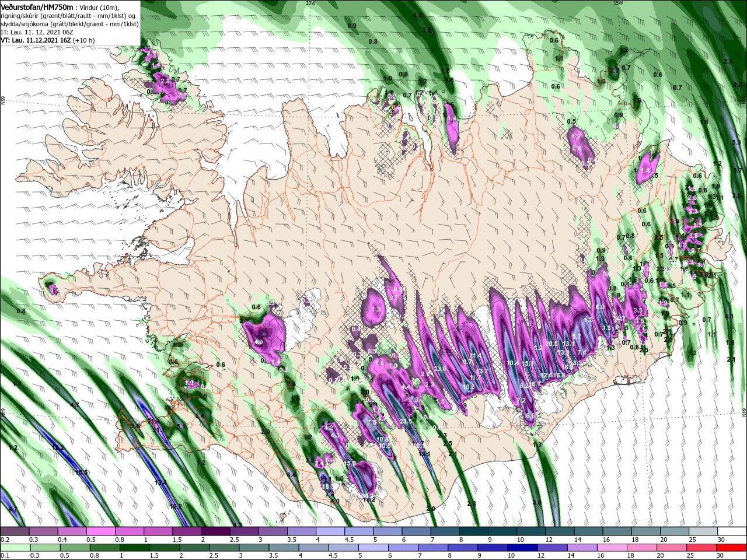The height and width of the screenshot is (560, 747).
Task: Pick the dark teal swatch between 8 and 9 in top row
Action: pos(474,531)
